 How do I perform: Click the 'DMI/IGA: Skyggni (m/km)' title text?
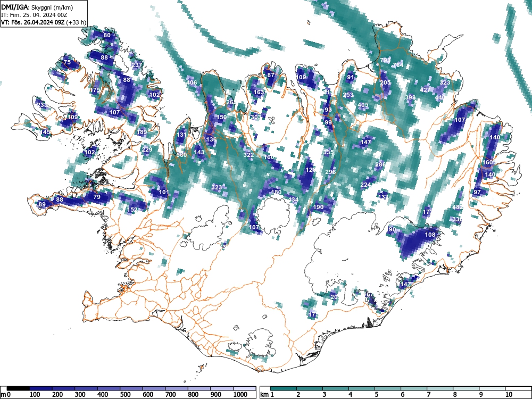pos(37,7)
